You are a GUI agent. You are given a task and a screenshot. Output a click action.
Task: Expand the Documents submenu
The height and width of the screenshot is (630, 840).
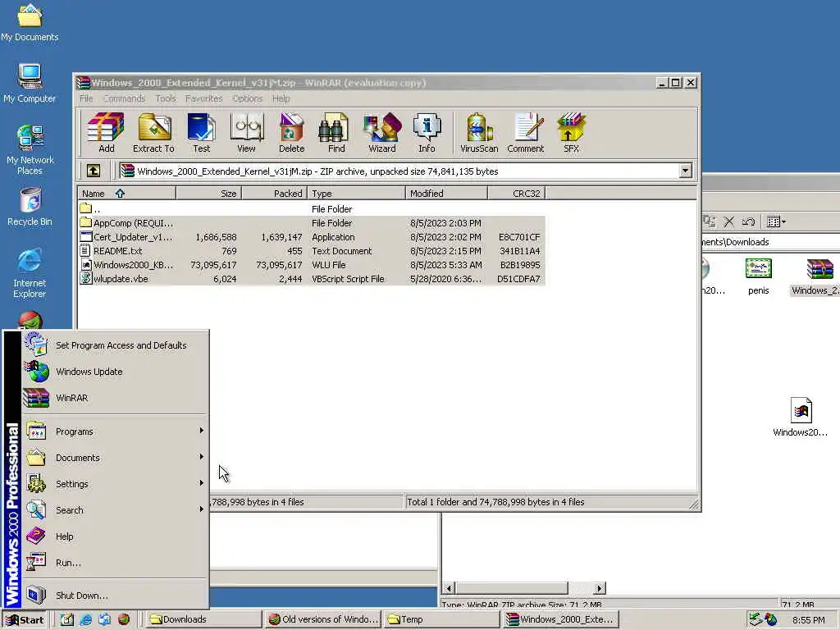click(x=115, y=458)
